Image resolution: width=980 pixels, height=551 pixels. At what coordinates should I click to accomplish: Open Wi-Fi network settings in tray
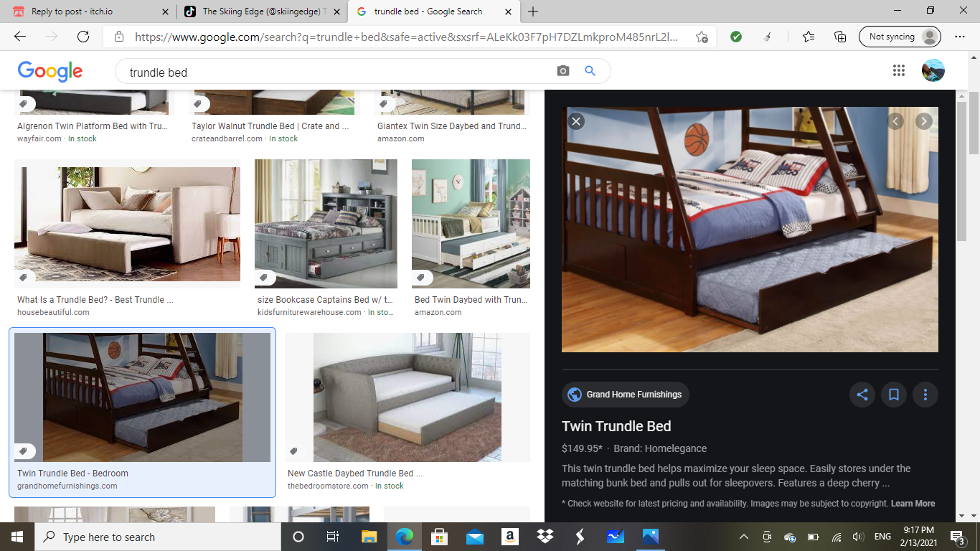click(836, 537)
